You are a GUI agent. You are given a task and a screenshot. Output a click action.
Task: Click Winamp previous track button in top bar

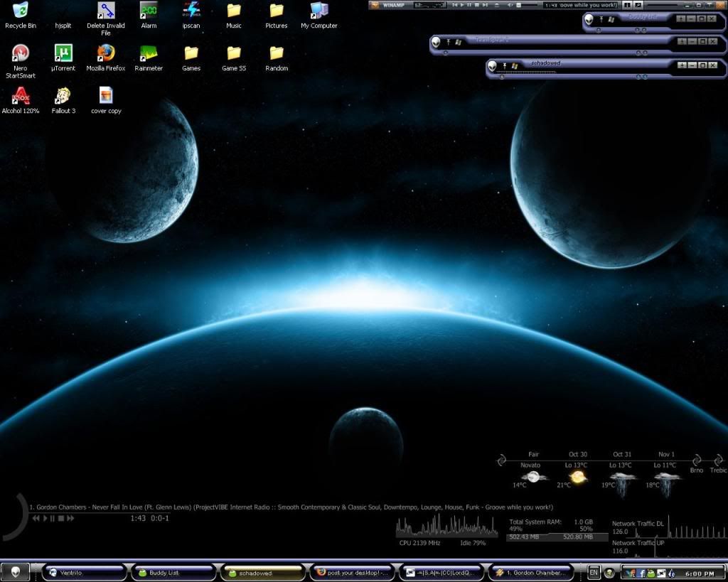tap(455, 5)
